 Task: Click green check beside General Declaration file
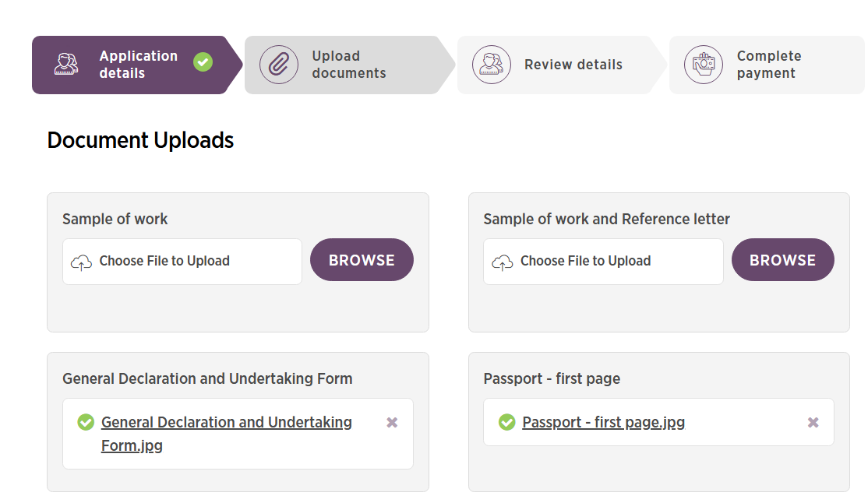click(86, 422)
